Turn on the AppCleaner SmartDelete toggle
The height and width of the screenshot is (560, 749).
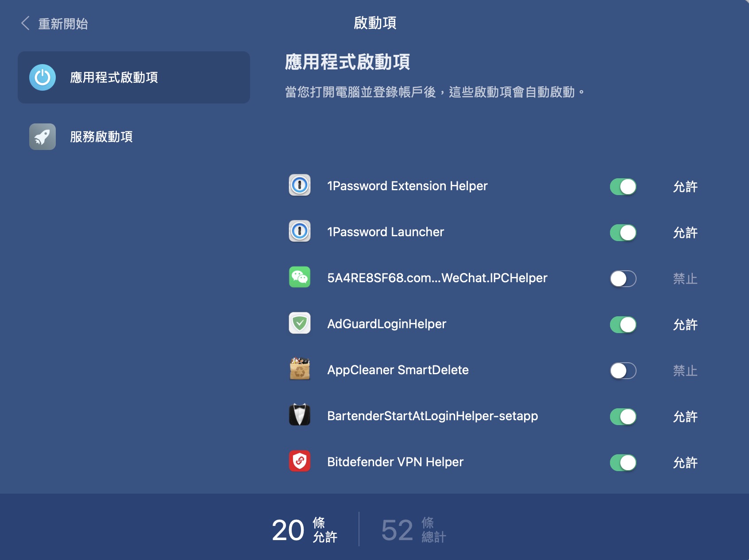pos(623,371)
